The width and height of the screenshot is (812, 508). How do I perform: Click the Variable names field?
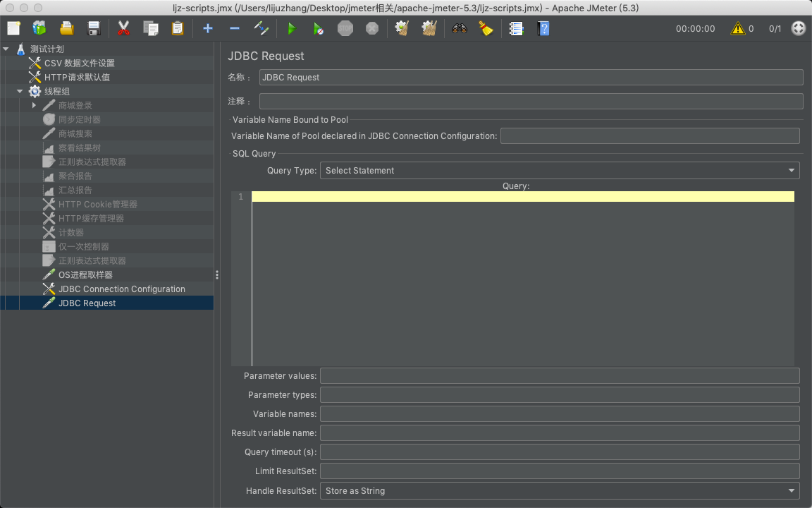(x=560, y=414)
